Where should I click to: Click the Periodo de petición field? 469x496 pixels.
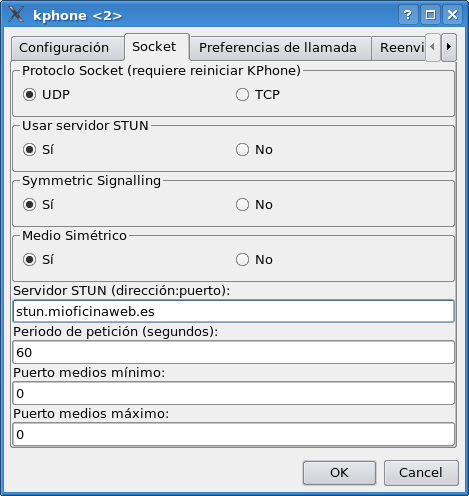point(233,352)
